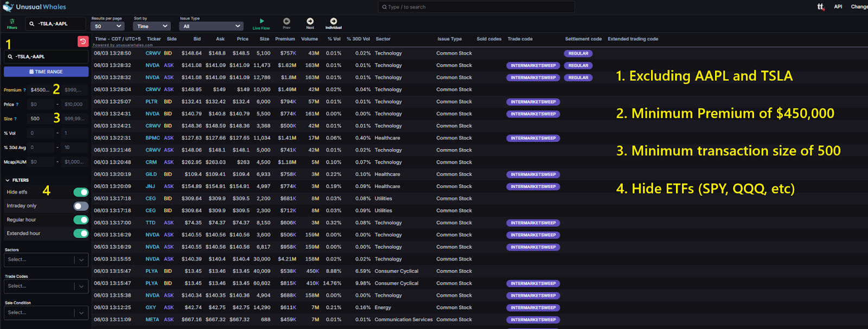Screen dimensions: 868x329
Task: Sort by the Premium column header
Action: pyautogui.click(x=285, y=39)
